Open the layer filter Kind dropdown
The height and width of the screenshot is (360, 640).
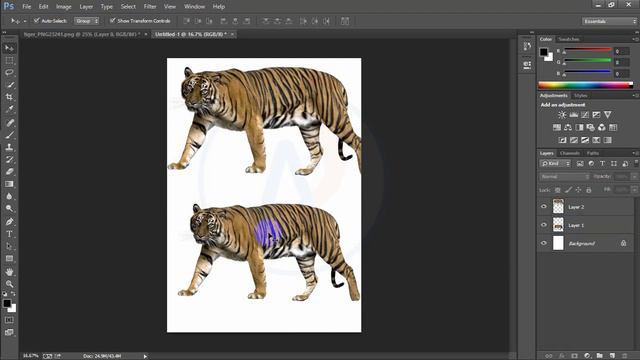[x=555, y=164]
